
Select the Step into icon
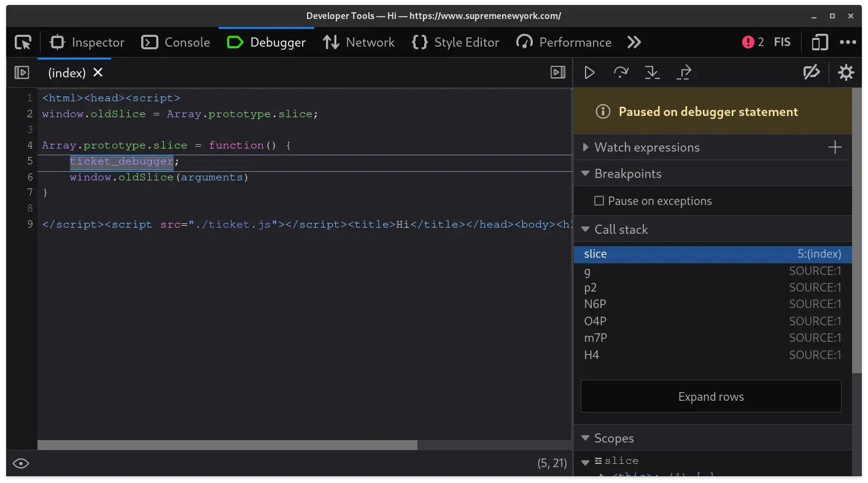pos(652,72)
